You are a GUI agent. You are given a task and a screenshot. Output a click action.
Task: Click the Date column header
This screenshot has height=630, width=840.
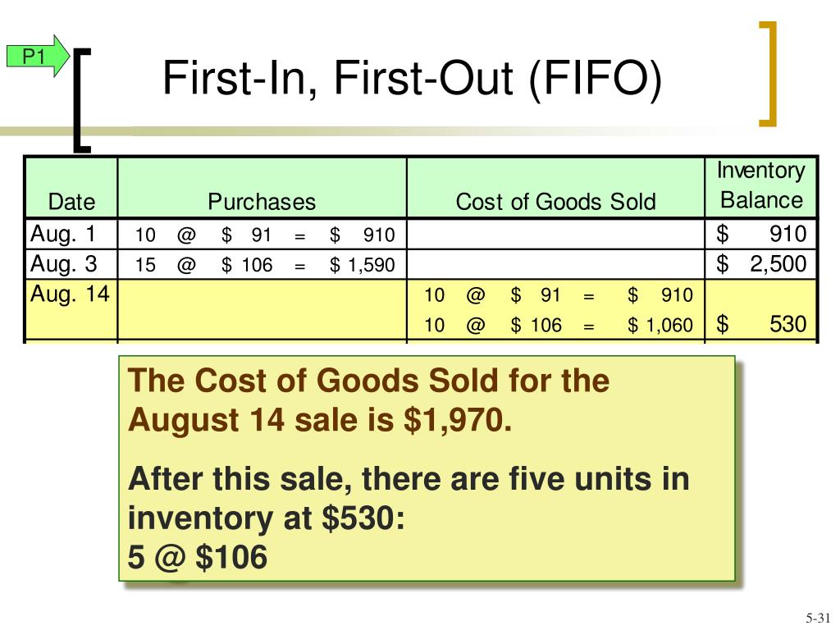71,202
